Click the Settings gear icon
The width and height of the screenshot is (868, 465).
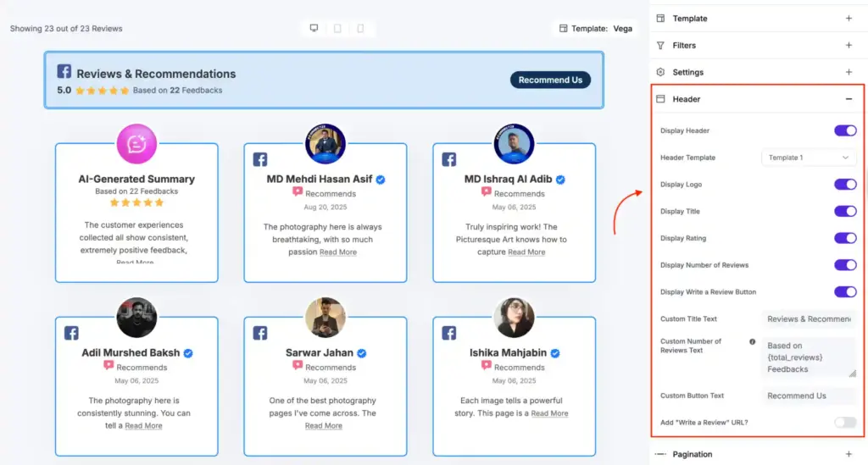click(660, 72)
